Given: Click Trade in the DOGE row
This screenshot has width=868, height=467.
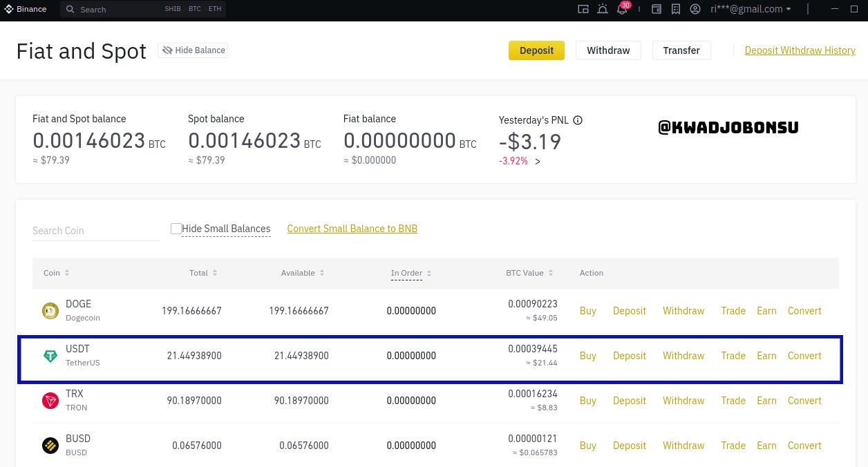Looking at the screenshot, I should coord(733,311).
